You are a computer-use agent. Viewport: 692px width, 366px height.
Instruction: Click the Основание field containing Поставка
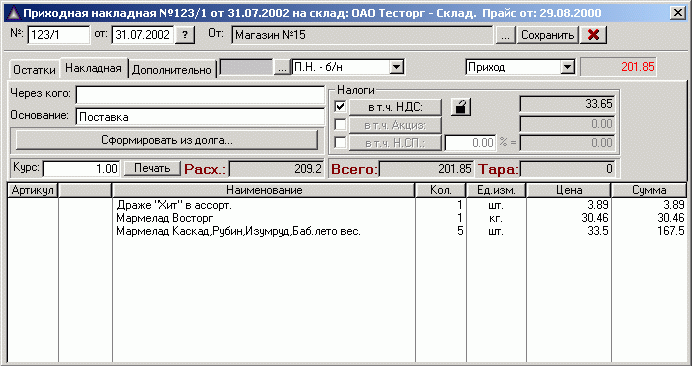point(200,117)
